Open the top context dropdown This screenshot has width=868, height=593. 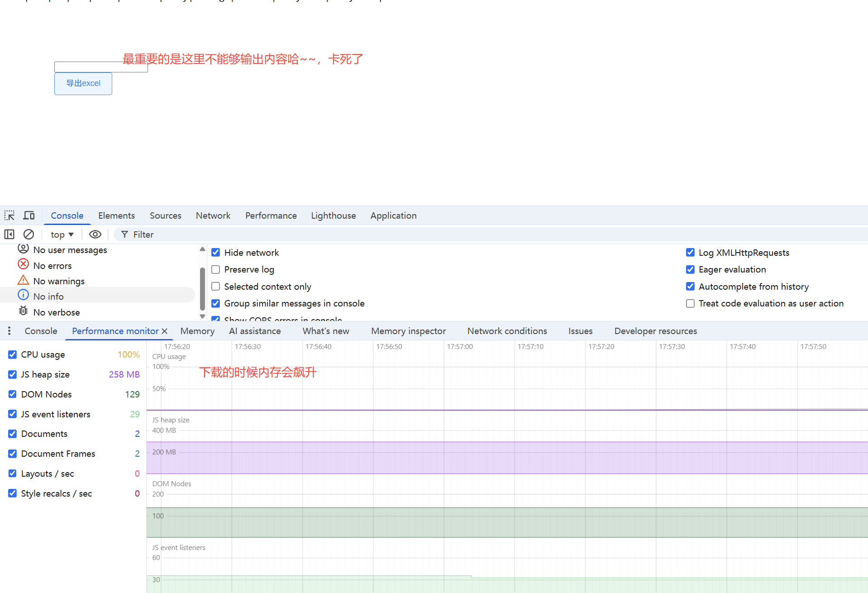(62, 234)
